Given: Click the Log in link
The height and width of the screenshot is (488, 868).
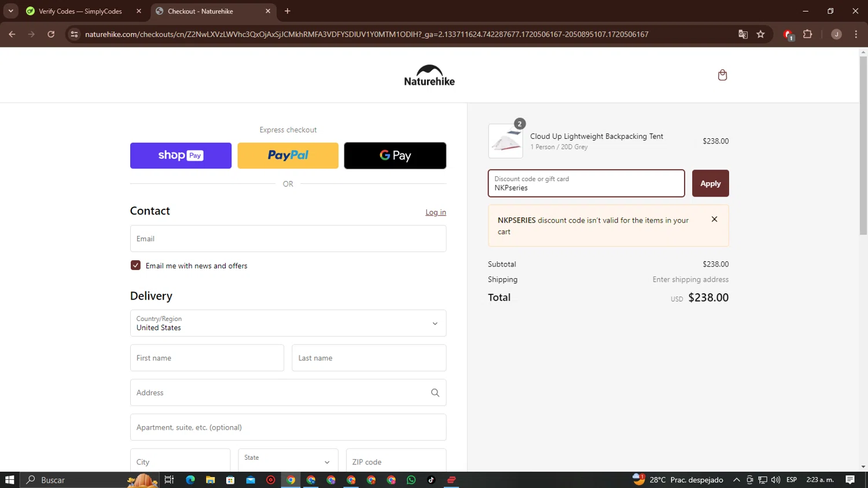Looking at the screenshot, I should (x=436, y=212).
